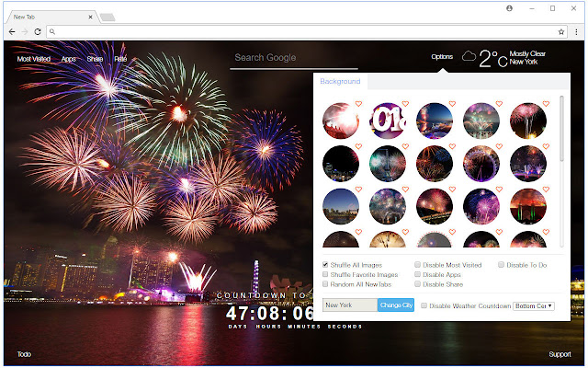Favorite the first thumbnail with its heart

pyautogui.click(x=358, y=104)
